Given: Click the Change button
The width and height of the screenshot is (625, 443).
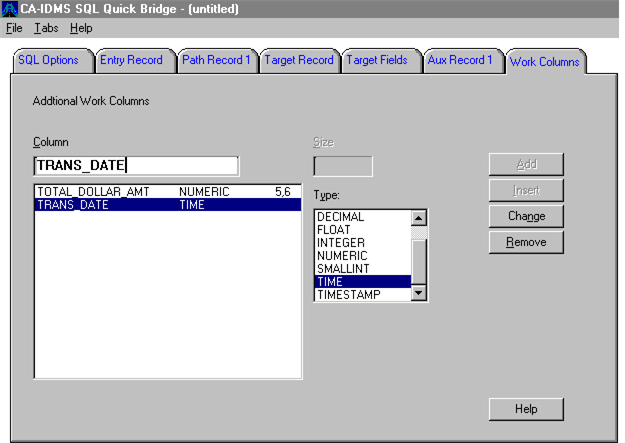Looking at the screenshot, I should [x=526, y=216].
